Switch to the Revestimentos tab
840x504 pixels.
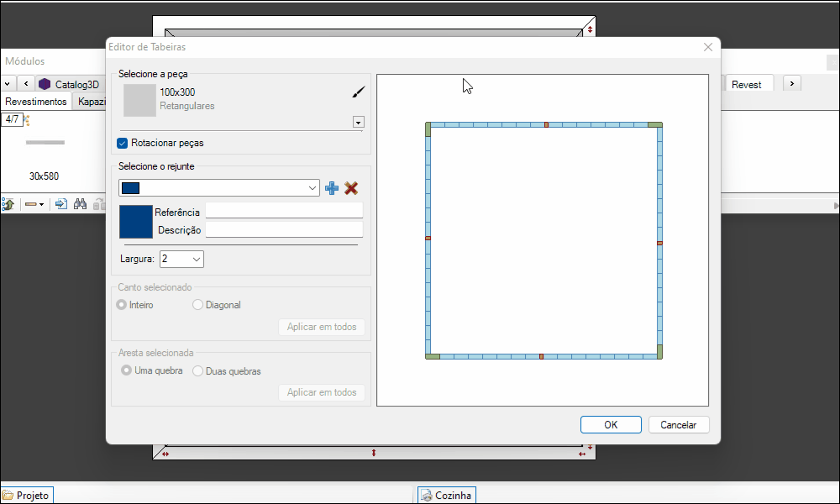(36, 102)
